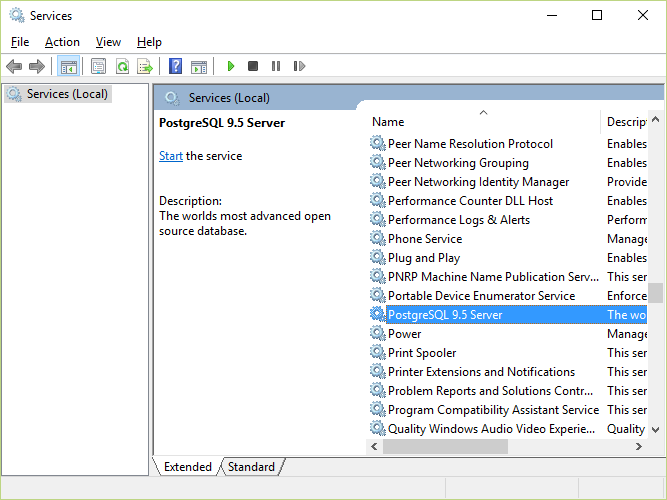Click gear icon beside Plug and Play
The image size is (667, 500).
click(x=378, y=257)
